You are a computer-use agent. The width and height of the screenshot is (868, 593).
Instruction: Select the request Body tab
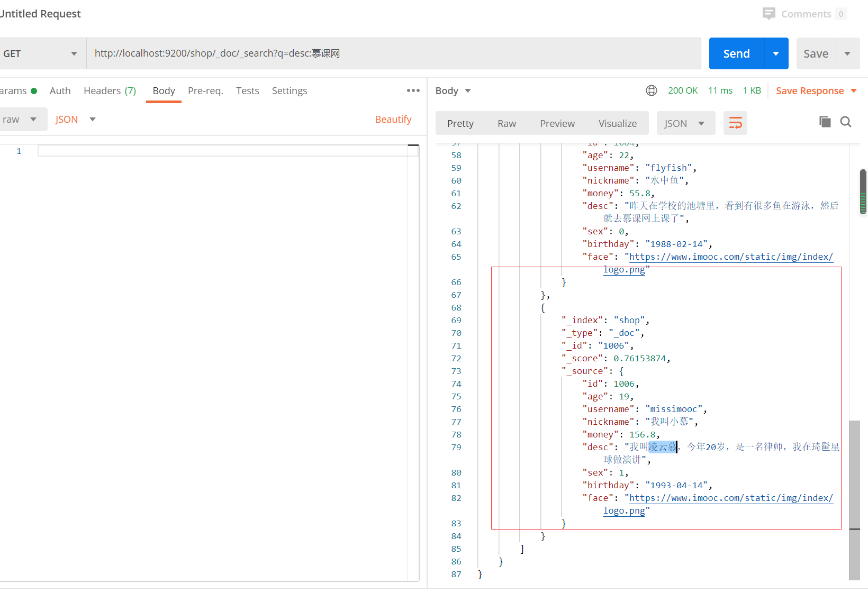tap(164, 90)
